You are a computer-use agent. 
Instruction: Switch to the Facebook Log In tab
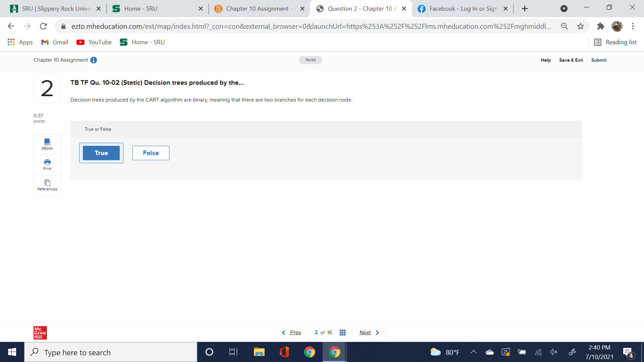[x=463, y=9]
